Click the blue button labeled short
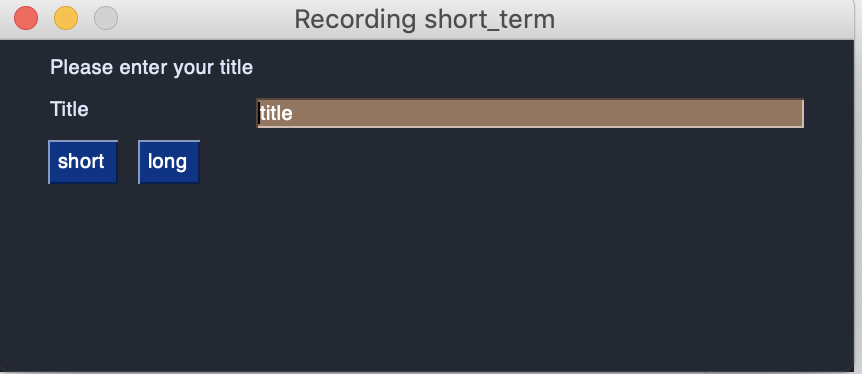 point(82,162)
